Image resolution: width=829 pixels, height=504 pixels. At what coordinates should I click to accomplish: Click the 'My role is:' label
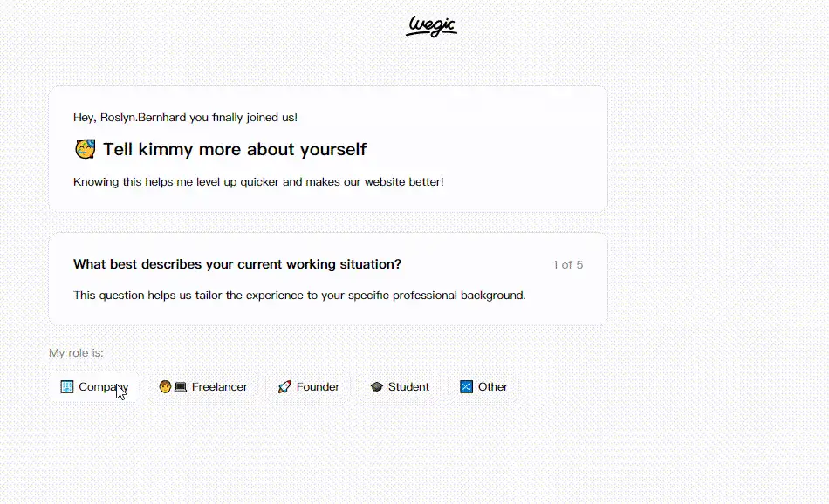76,353
